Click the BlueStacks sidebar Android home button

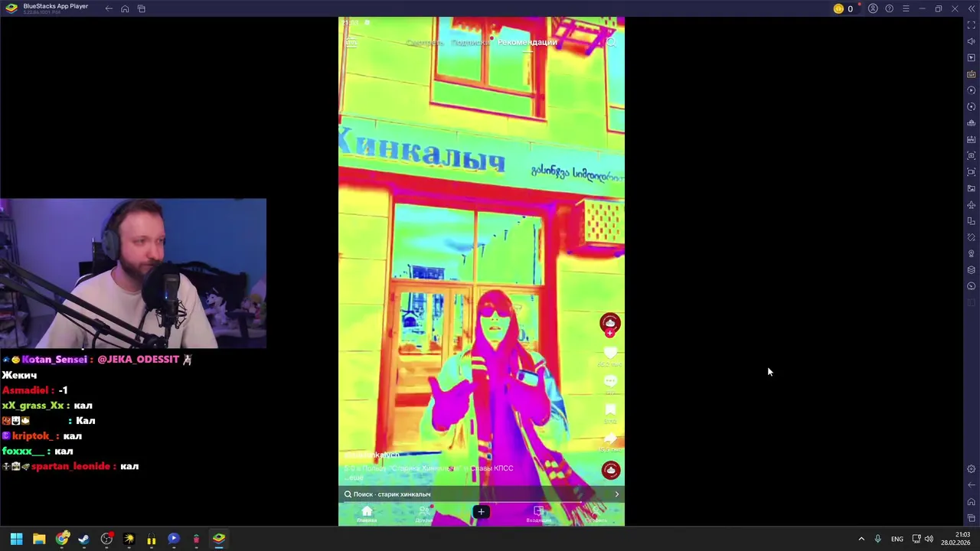pos(972,502)
